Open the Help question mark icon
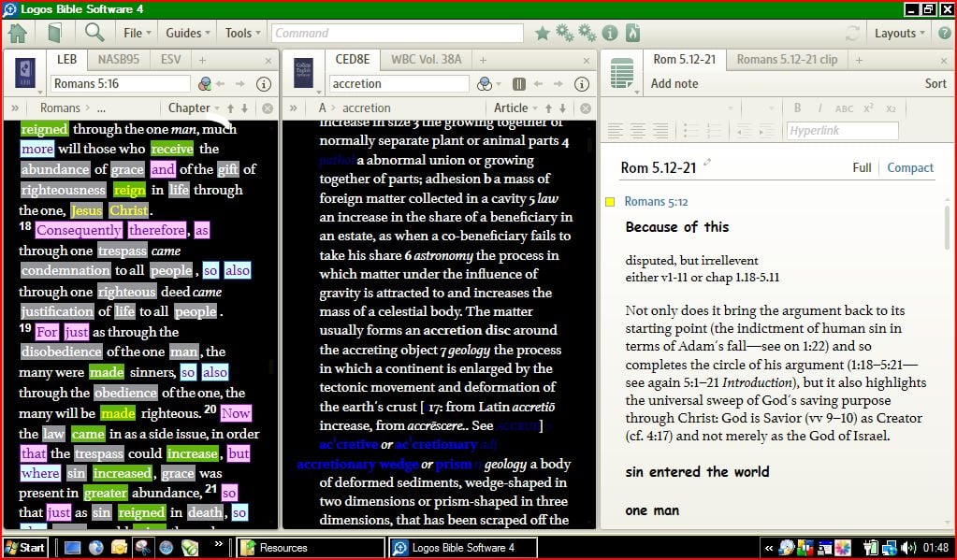 pos(944,33)
